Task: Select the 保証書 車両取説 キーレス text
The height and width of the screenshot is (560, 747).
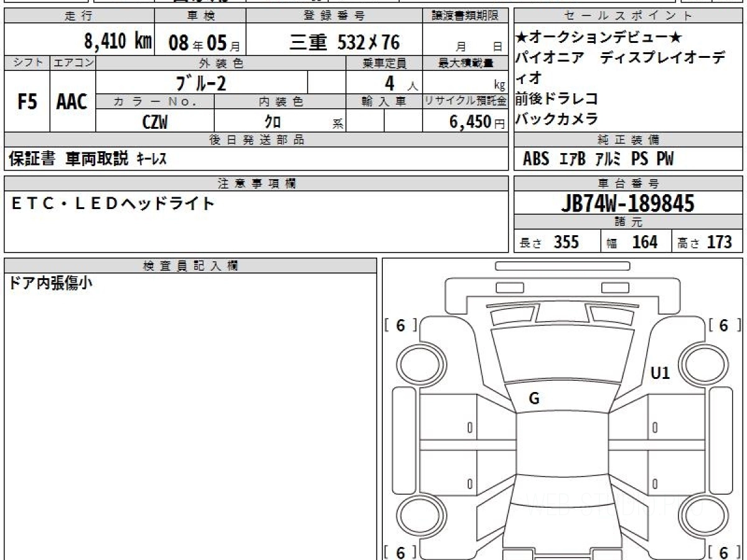Action: (x=87, y=159)
